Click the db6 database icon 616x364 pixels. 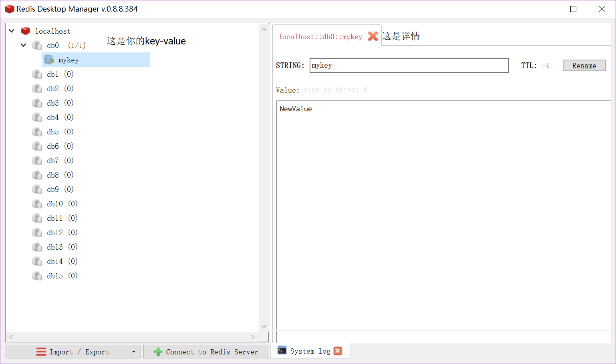[37, 146]
